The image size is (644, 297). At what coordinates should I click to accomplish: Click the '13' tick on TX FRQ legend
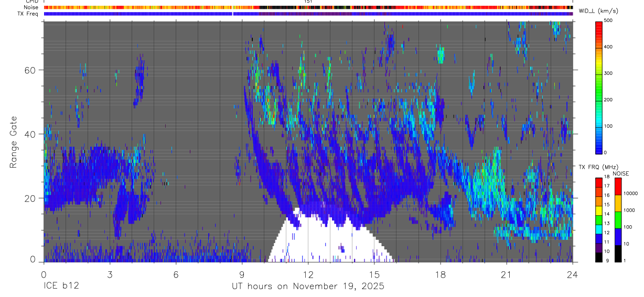[607, 224]
